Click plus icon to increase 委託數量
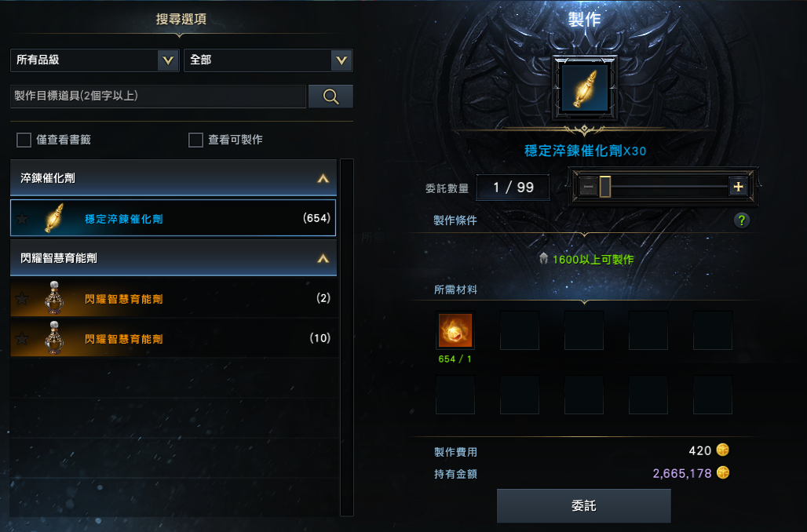 click(x=738, y=187)
